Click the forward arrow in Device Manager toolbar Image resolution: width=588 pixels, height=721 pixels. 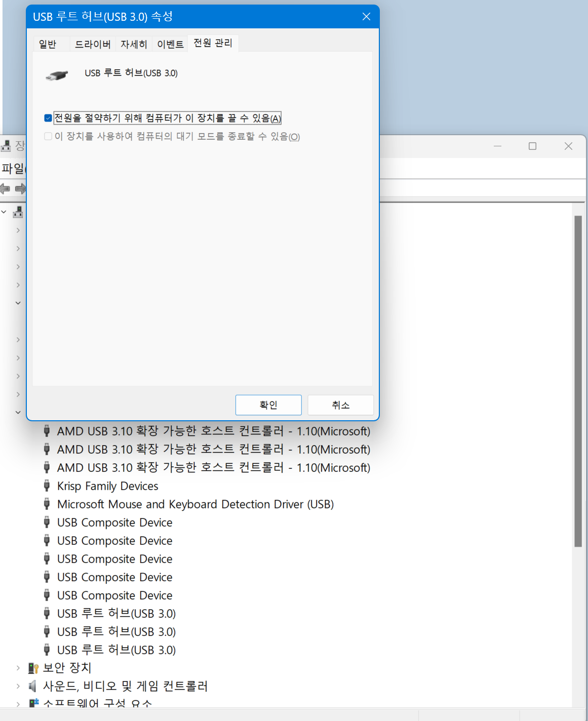click(20, 189)
